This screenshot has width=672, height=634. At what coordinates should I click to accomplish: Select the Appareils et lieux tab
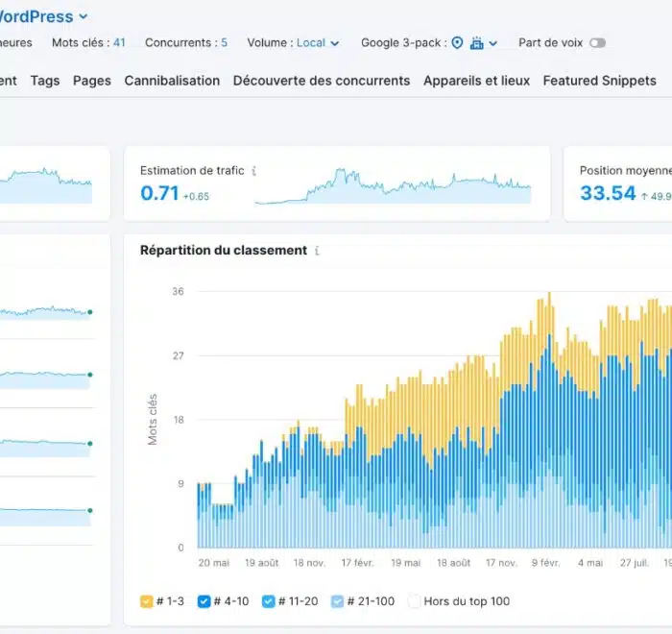pos(476,81)
